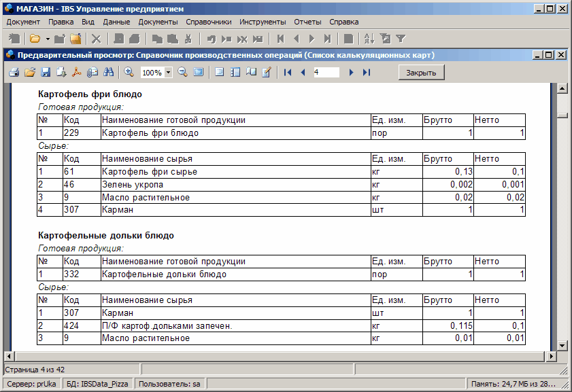Click the vertical scrollbar thumb

click(562, 115)
